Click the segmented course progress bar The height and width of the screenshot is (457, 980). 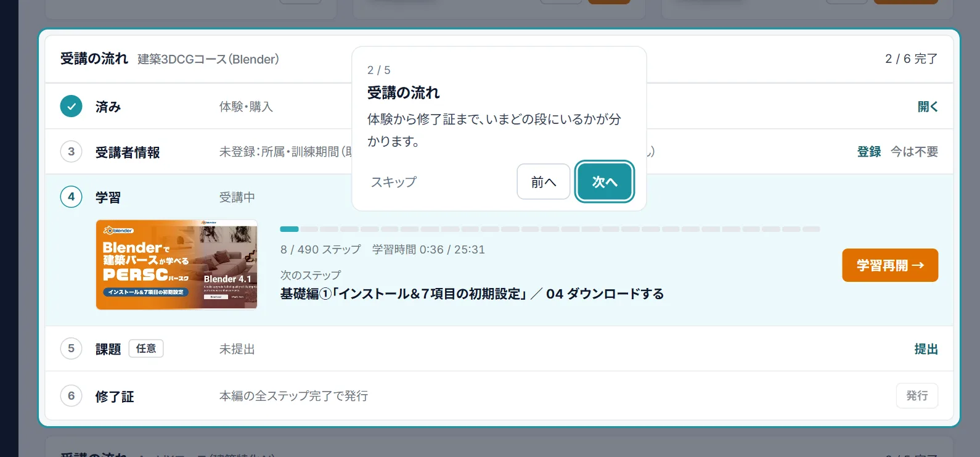tap(550, 229)
